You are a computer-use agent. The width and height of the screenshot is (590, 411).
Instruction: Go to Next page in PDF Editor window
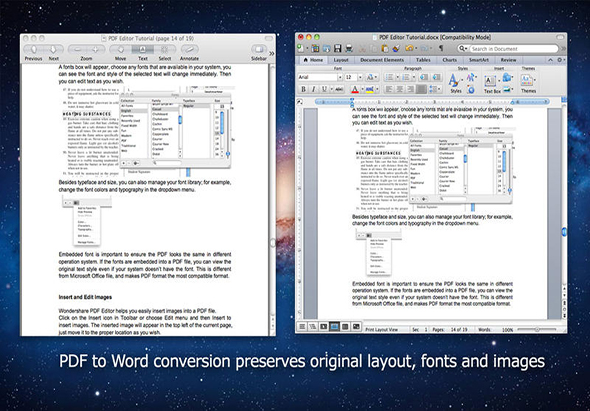[53, 49]
